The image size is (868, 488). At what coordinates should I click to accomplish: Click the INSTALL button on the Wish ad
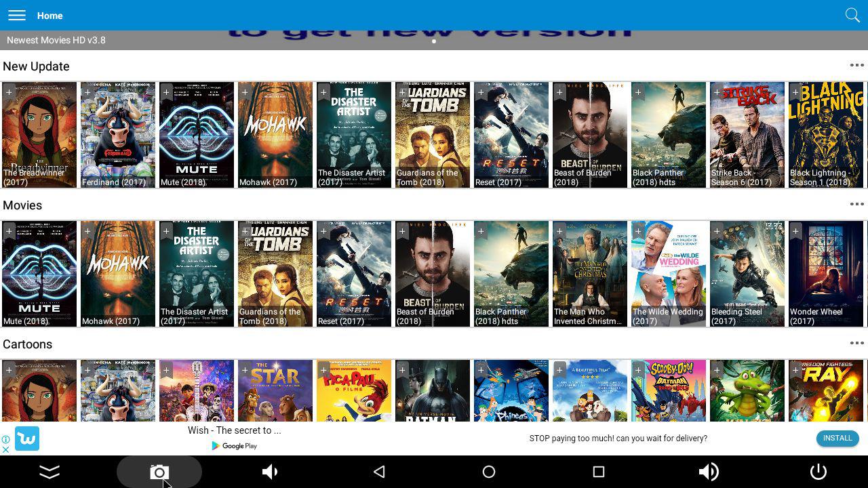(x=837, y=439)
